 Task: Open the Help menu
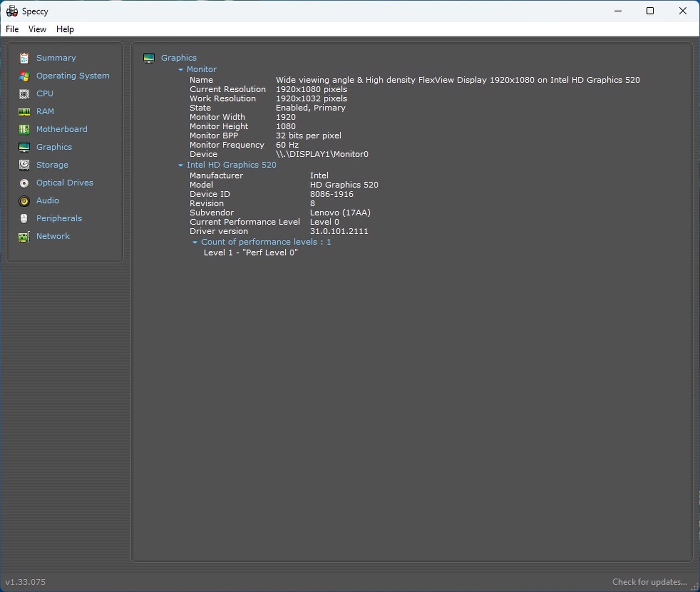65,29
